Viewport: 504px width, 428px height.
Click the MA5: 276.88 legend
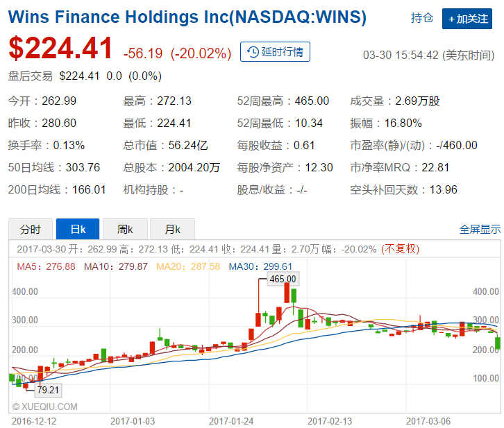point(46,266)
